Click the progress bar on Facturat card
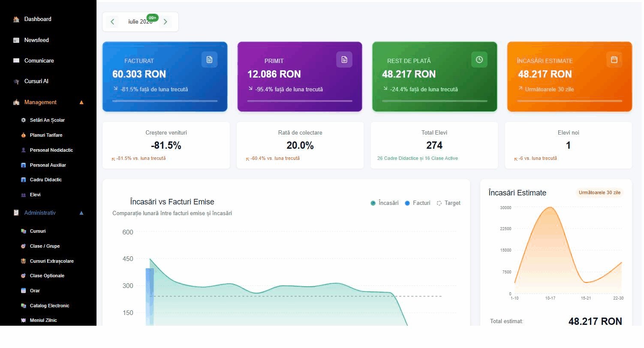This screenshot has width=644, height=348. coord(165,101)
